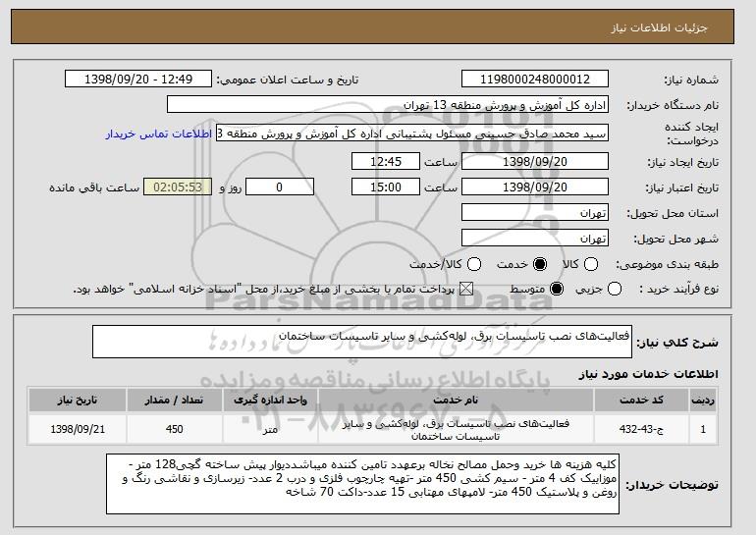Open the اطلاعات تماس خریدار link
756x535 pixels.
[159, 134]
